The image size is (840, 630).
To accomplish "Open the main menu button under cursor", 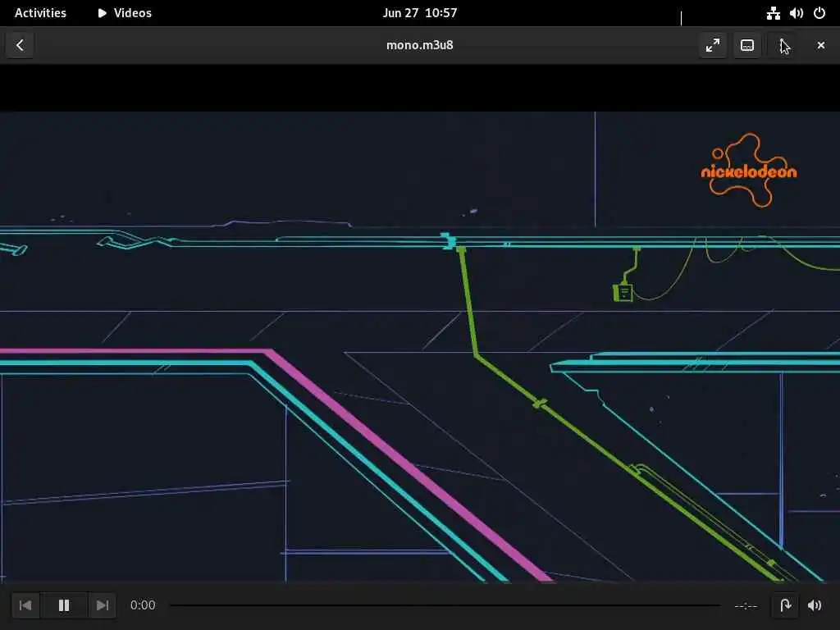I will pos(782,45).
